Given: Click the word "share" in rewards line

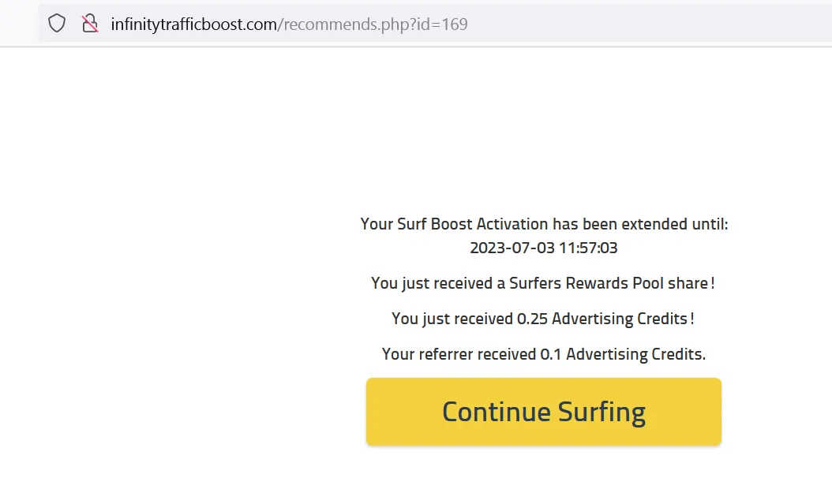Looking at the screenshot, I should coord(691,283).
